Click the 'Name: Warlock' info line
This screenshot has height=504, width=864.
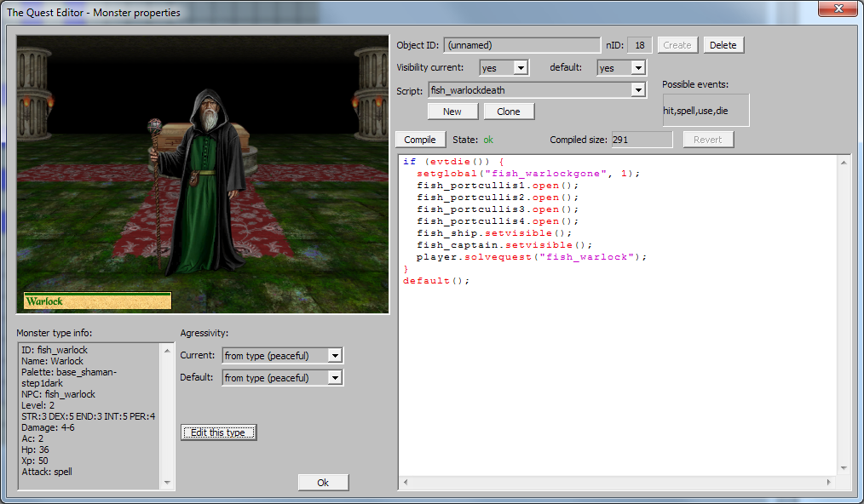pyautogui.click(x=52, y=361)
